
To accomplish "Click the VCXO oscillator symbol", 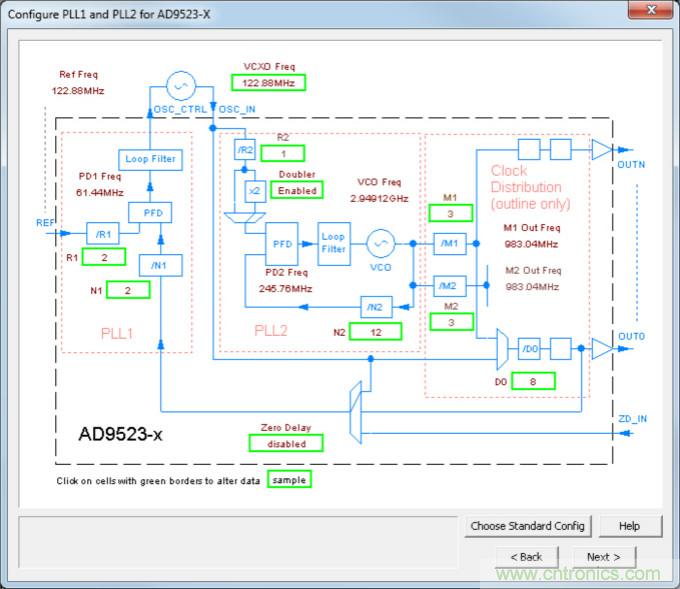I will pos(181,84).
